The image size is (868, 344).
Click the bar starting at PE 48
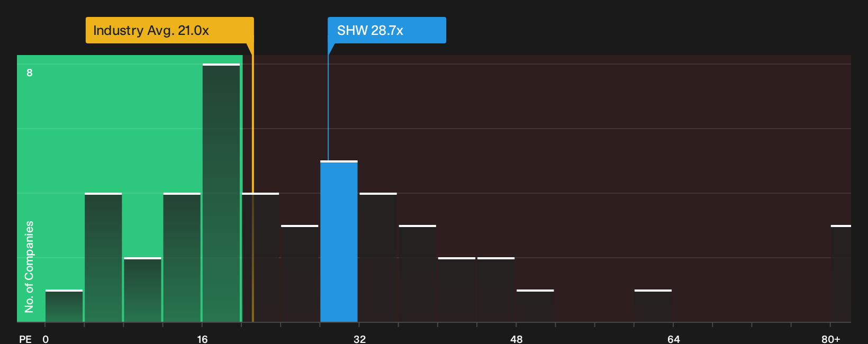click(x=535, y=306)
